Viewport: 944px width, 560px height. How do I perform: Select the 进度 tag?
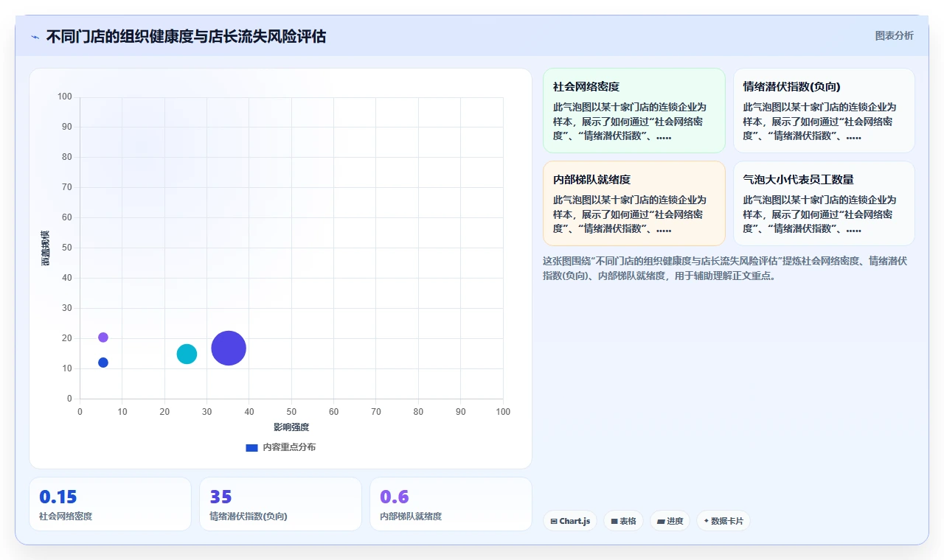pos(670,521)
